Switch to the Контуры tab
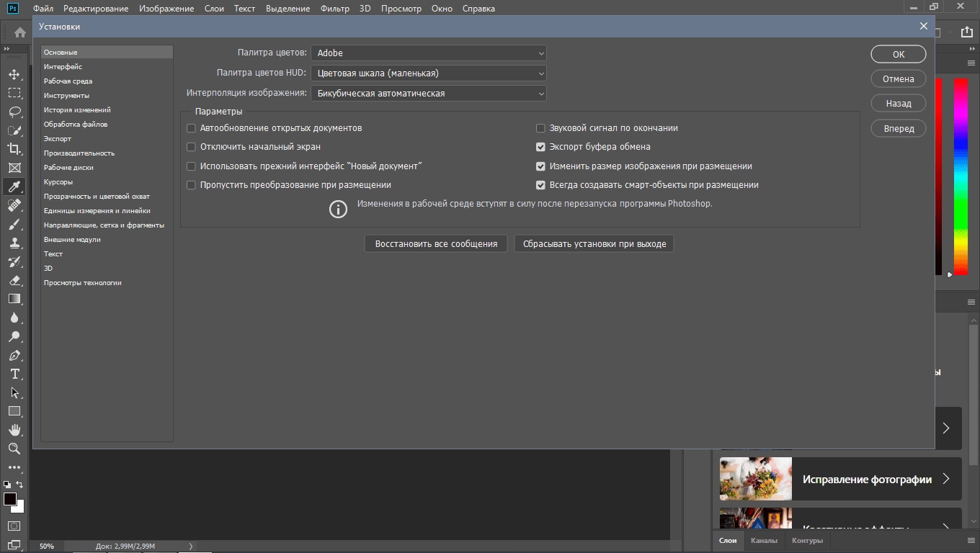This screenshot has height=553, width=980. point(807,541)
